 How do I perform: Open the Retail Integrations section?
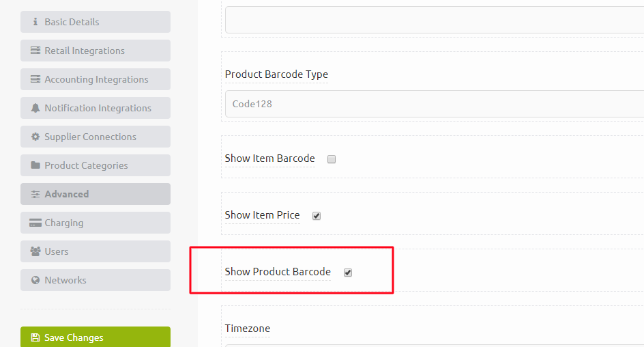(x=96, y=51)
